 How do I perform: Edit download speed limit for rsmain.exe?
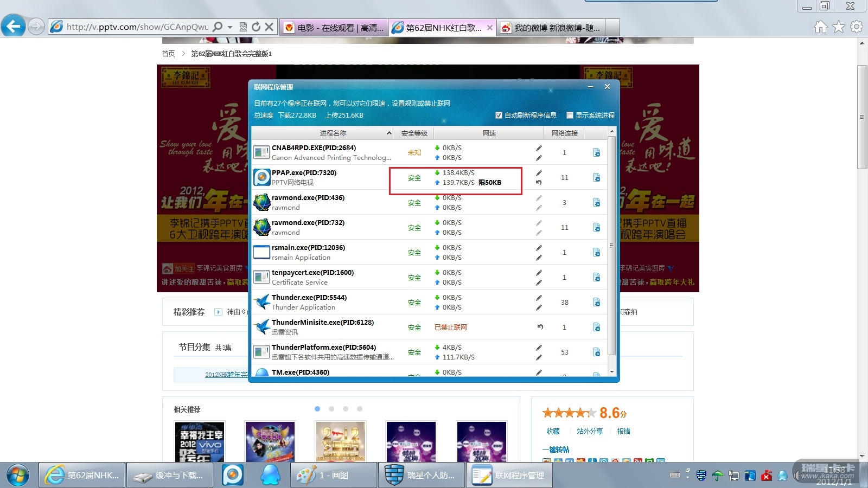click(539, 248)
